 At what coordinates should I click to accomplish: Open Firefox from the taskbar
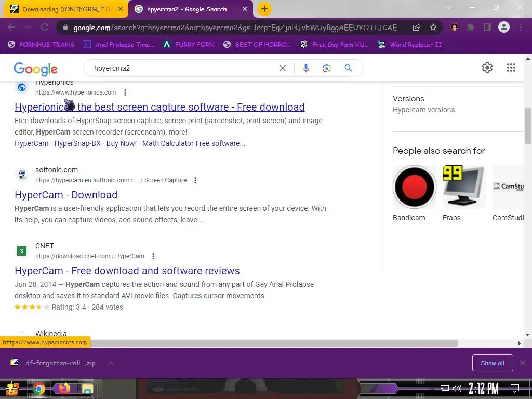tap(64, 388)
